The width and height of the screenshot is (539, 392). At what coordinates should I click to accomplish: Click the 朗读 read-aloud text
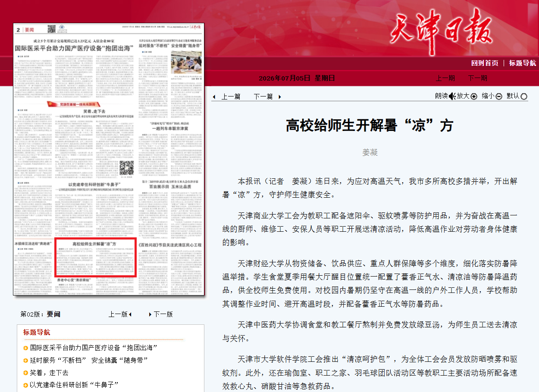(442, 96)
